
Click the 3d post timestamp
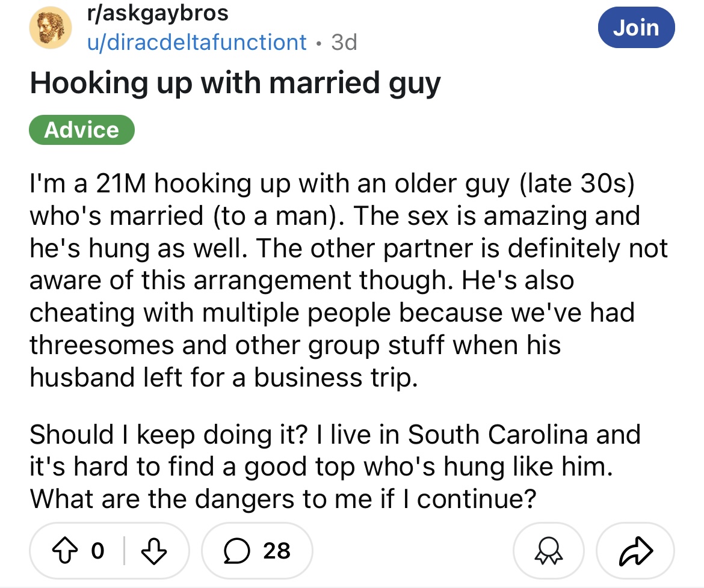[344, 41]
